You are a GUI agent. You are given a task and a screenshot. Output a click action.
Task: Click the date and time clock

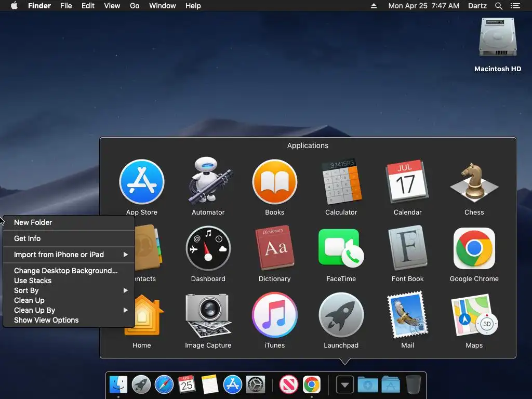[x=424, y=6]
